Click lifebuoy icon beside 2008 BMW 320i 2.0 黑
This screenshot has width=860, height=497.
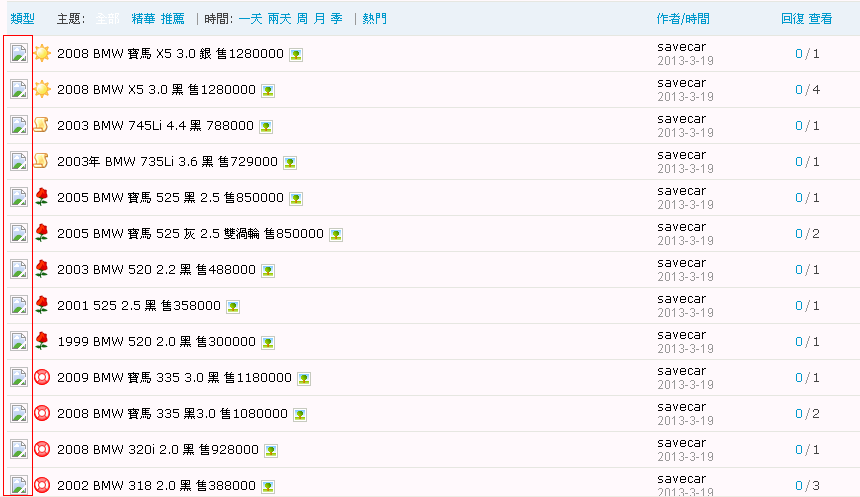[x=42, y=449]
